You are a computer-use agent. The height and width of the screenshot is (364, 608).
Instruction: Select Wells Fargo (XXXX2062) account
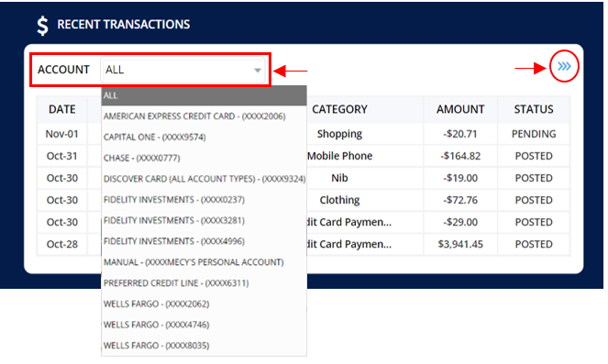(x=204, y=303)
